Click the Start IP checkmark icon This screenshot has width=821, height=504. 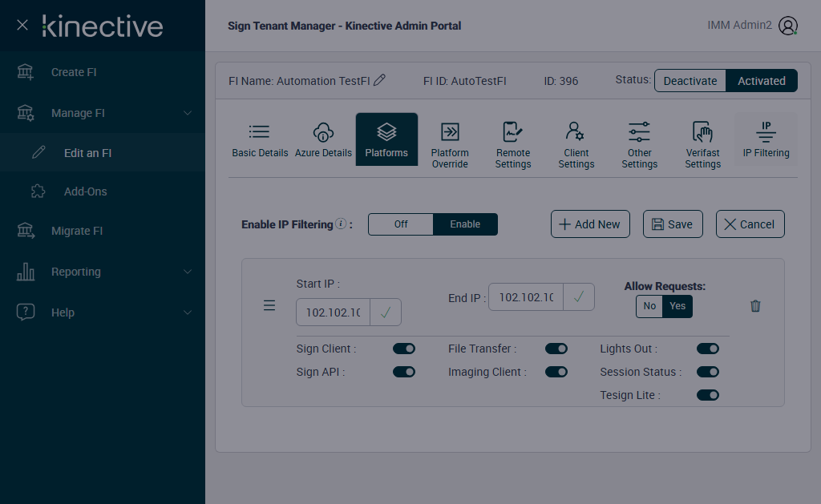(x=386, y=312)
